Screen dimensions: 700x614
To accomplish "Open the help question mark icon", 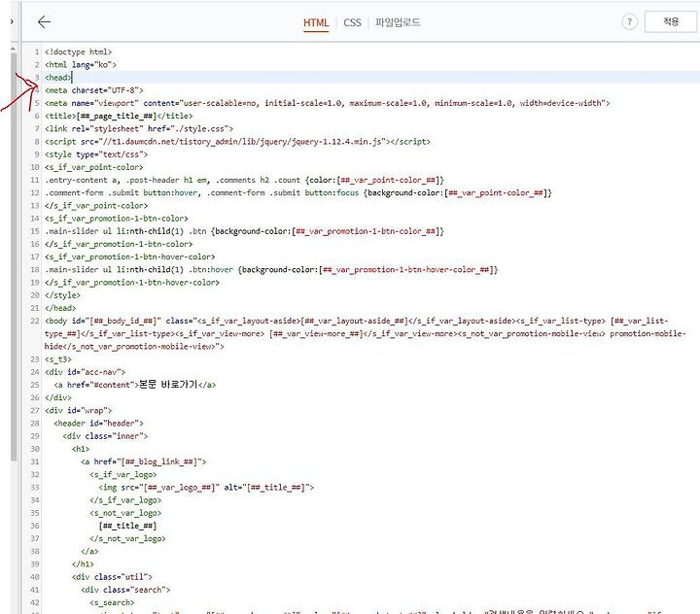I will [x=629, y=22].
